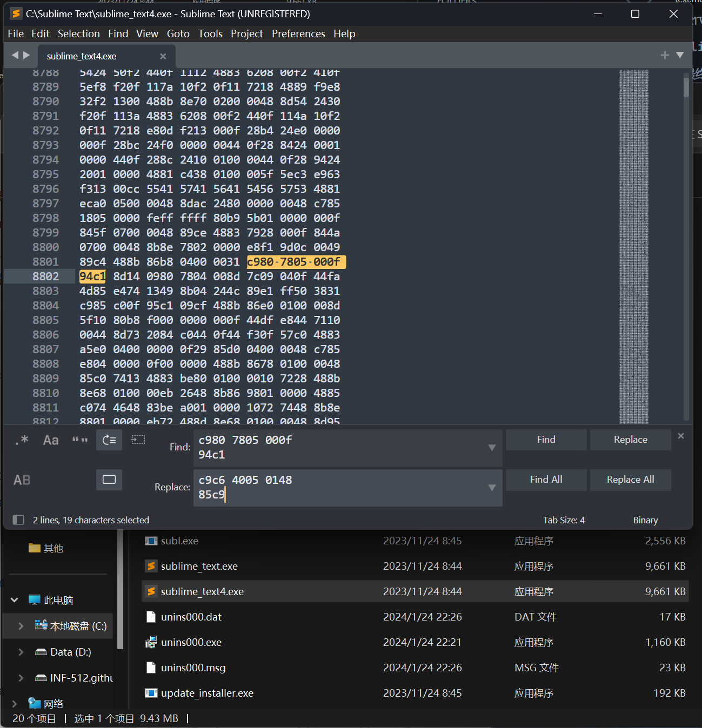Close the find and replace panel
Image resolution: width=702 pixels, height=728 pixels.
coord(681,436)
